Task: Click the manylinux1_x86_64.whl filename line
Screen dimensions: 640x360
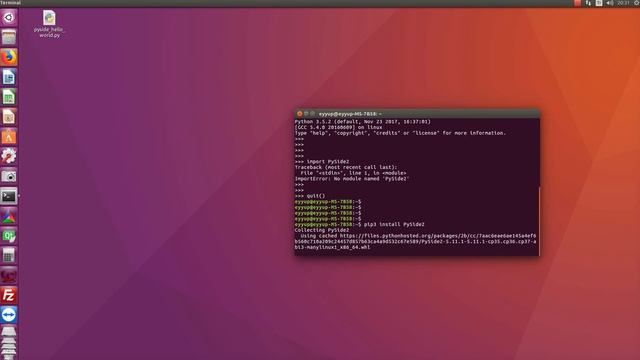Action: 332,247
